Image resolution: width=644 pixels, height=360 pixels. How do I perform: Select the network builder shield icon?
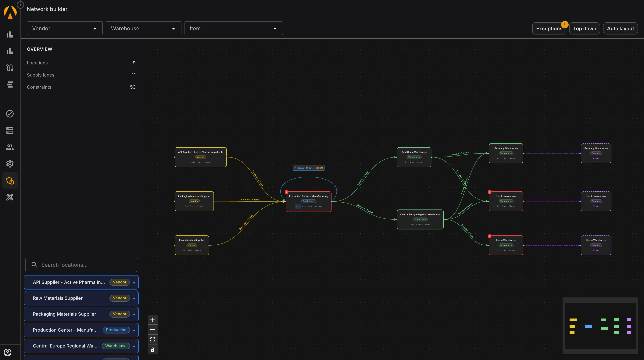tap(10, 181)
